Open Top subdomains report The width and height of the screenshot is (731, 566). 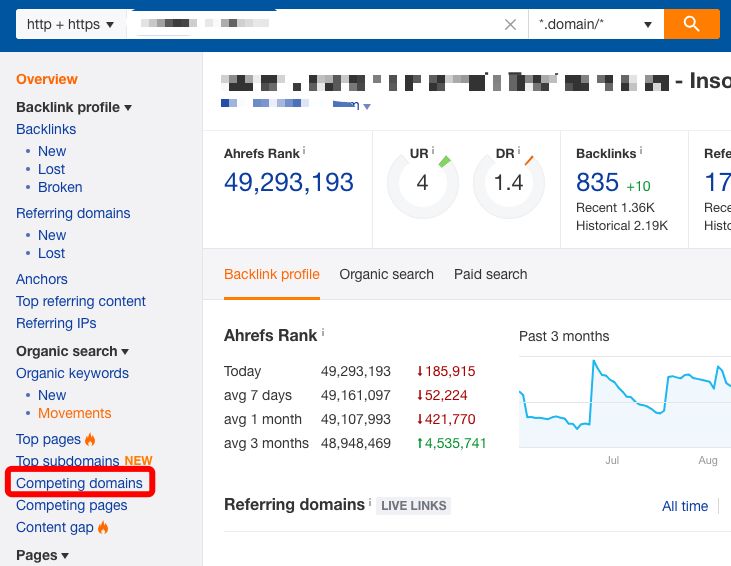coord(67,461)
